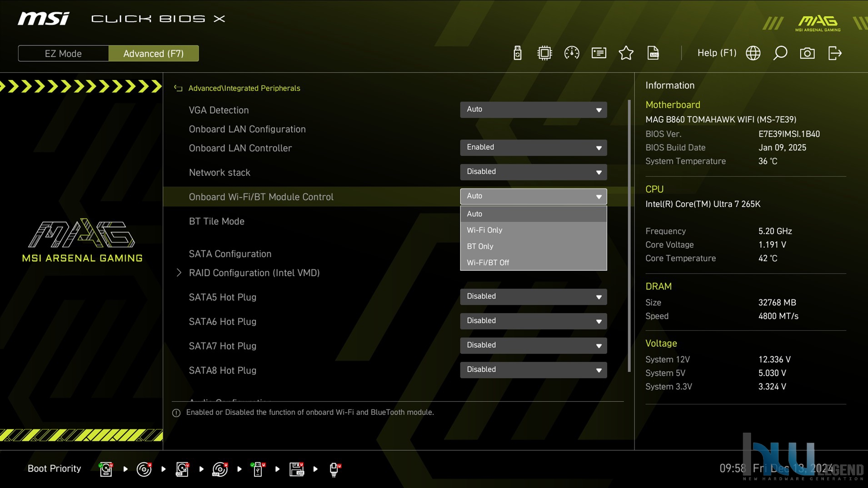Viewport: 868px width, 488px height.
Task: Click the back arrow beside Advanced\Integrated Peripherals
Action: (178, 88)
